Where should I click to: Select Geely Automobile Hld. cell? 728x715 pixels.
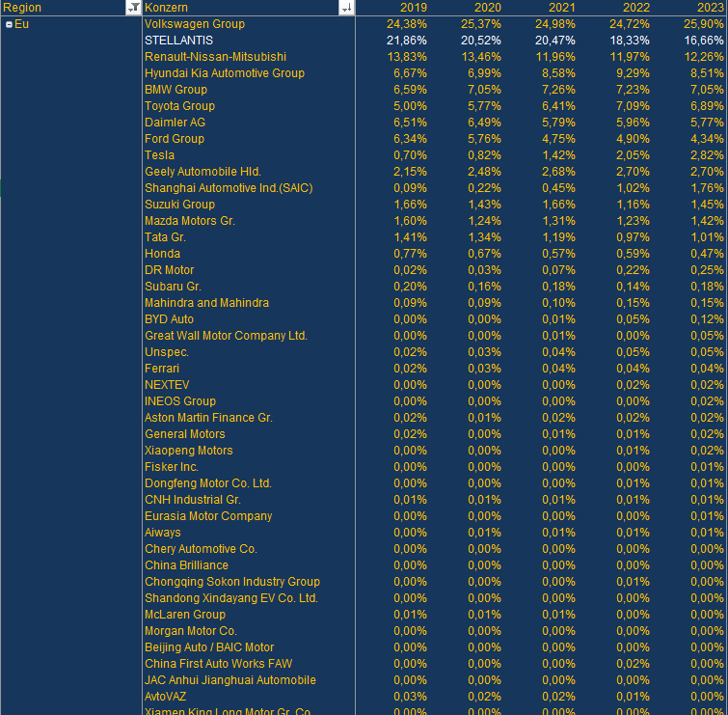(x=202, y=172)
